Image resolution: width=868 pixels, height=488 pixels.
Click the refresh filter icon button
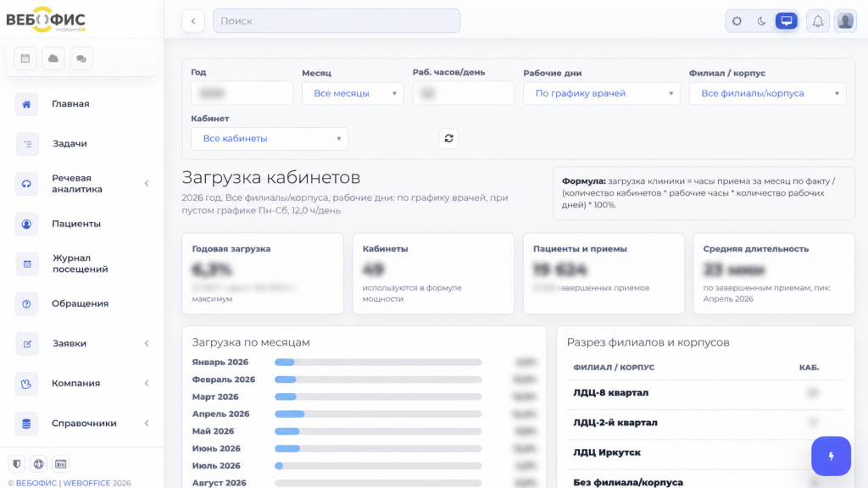449,138
